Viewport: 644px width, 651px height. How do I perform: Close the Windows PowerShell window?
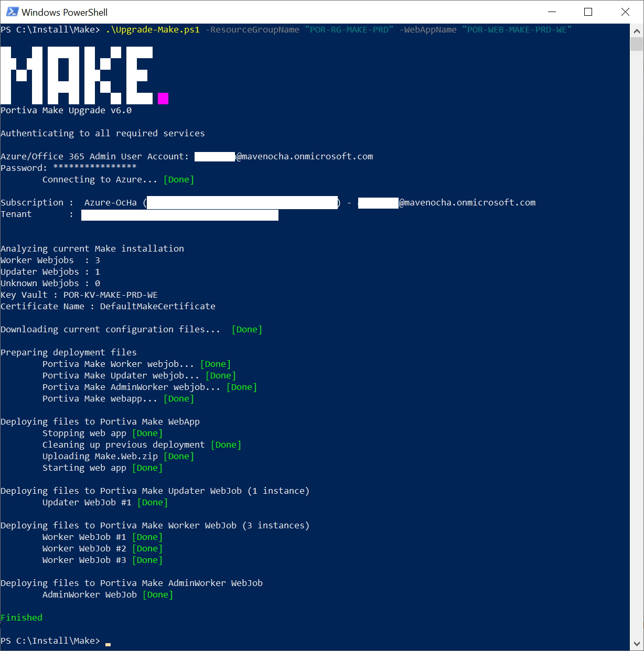pos(625,12)
